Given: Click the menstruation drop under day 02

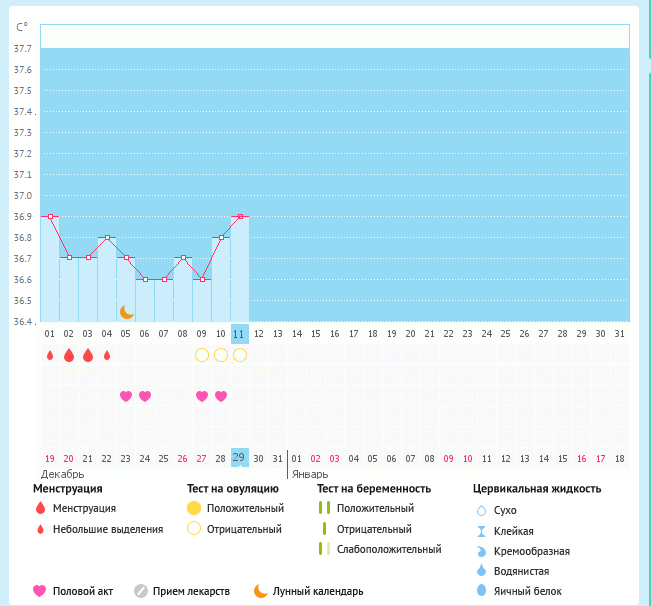Looking at the screenshot, I should click(x=69, y=355).
